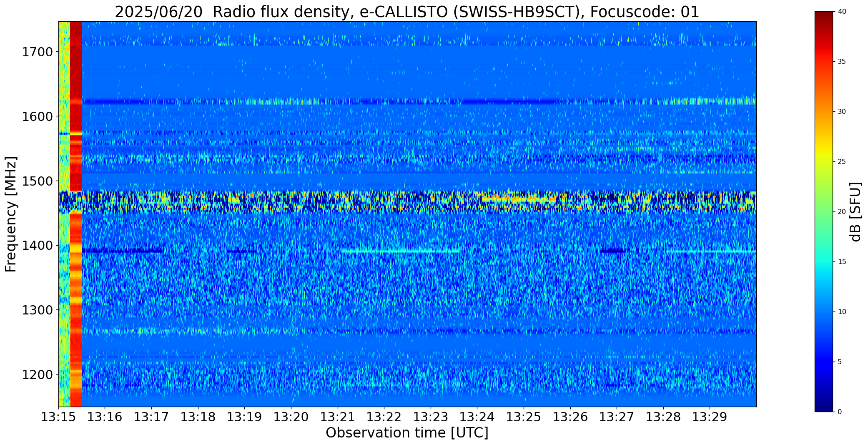868x445 pixels.
Task: Click the 13:25 time tick label
Action: point(524,417)
